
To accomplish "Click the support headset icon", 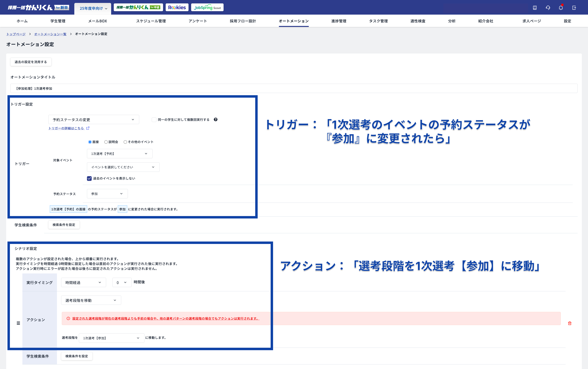I will coord(548,8).
